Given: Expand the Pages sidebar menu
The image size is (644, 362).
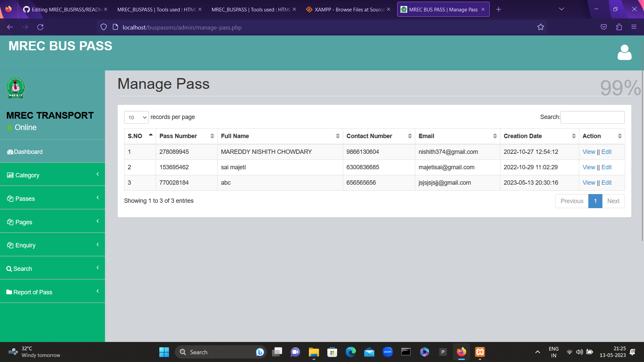Looking at the screenshot, I should pyautogui.click(x=52, y=222).
